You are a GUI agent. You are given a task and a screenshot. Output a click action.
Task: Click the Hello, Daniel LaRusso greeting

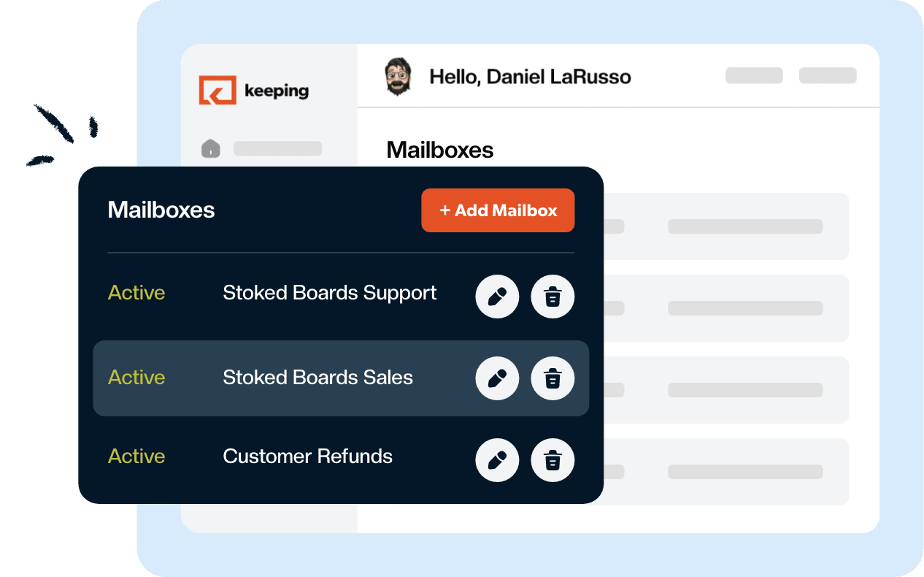pyautogui.click(x=530, y=77)
